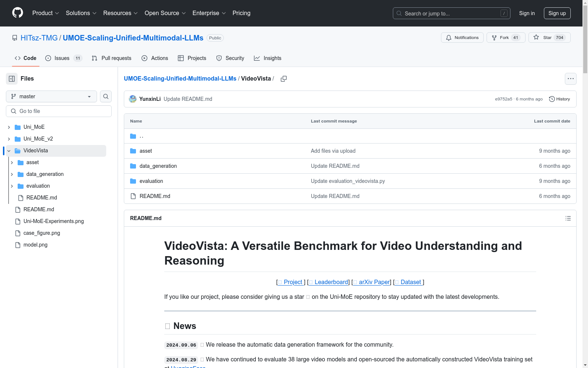Open the Security tab
The width and height of the screenshot is (588, 368).
(x=230, y=58)
